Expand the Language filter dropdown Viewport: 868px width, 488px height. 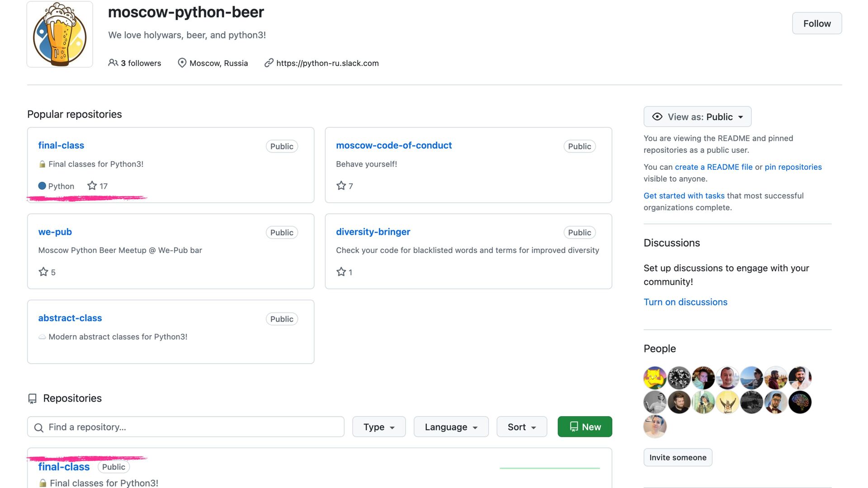pyautogui.click(x=451, y=427)
